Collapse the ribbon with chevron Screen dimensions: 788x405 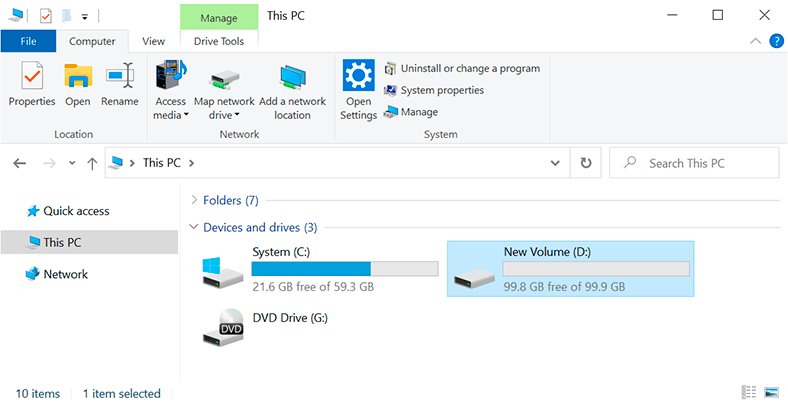click(x=755, y=41)
